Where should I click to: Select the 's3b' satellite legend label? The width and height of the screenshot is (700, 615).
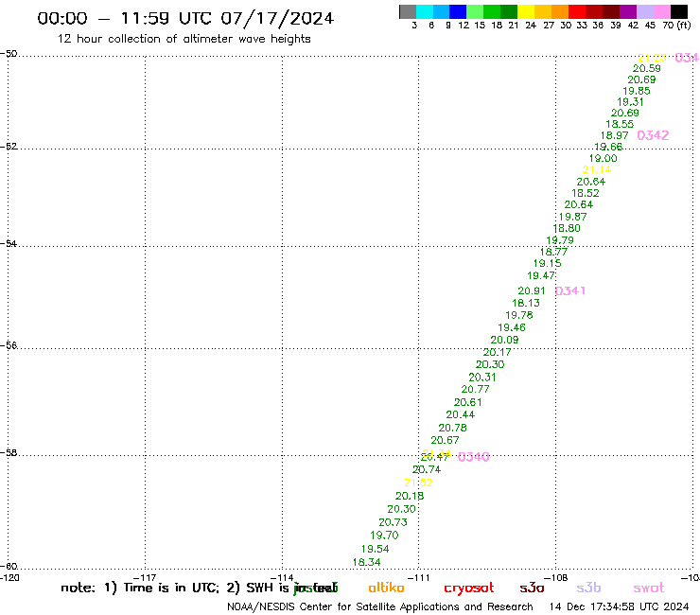(588, 588)
